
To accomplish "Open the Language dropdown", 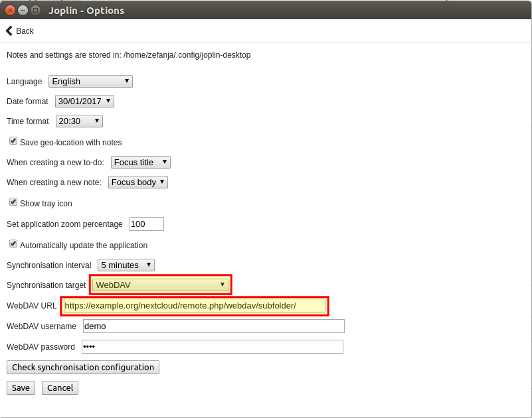I will point(90,82).
